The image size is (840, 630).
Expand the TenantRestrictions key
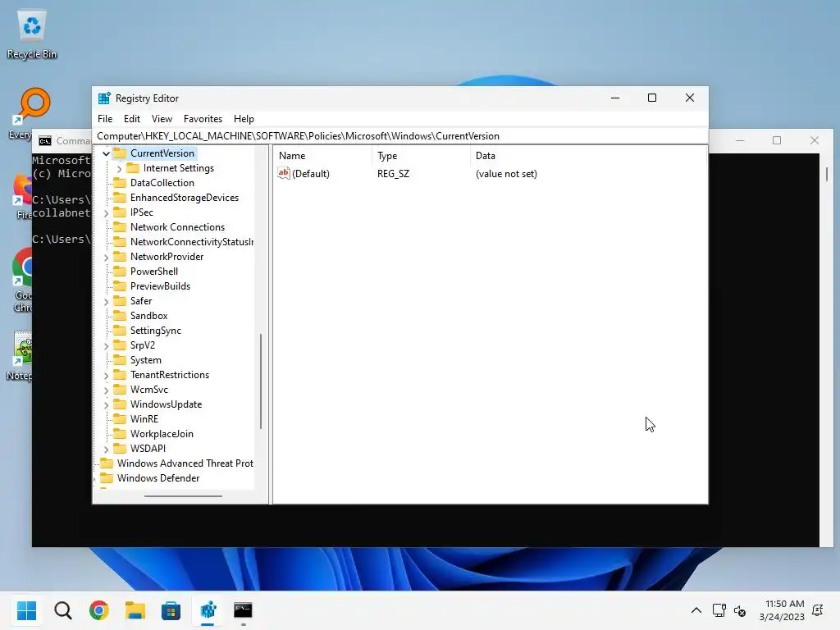[106, 376]
